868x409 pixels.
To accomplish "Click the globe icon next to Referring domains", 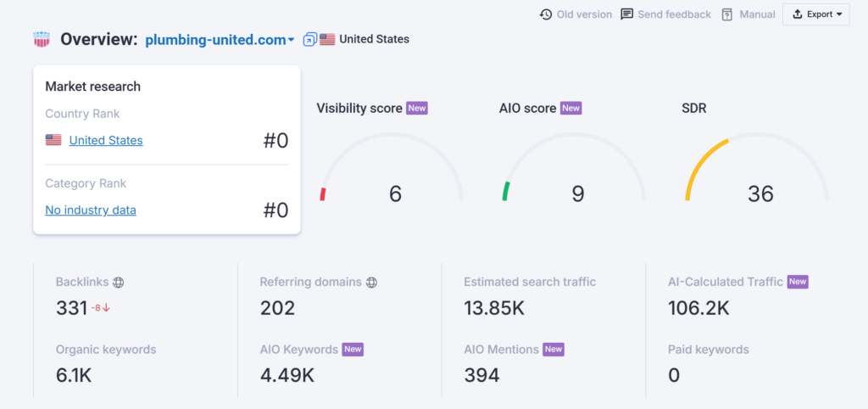I will (x=372, y=283).
